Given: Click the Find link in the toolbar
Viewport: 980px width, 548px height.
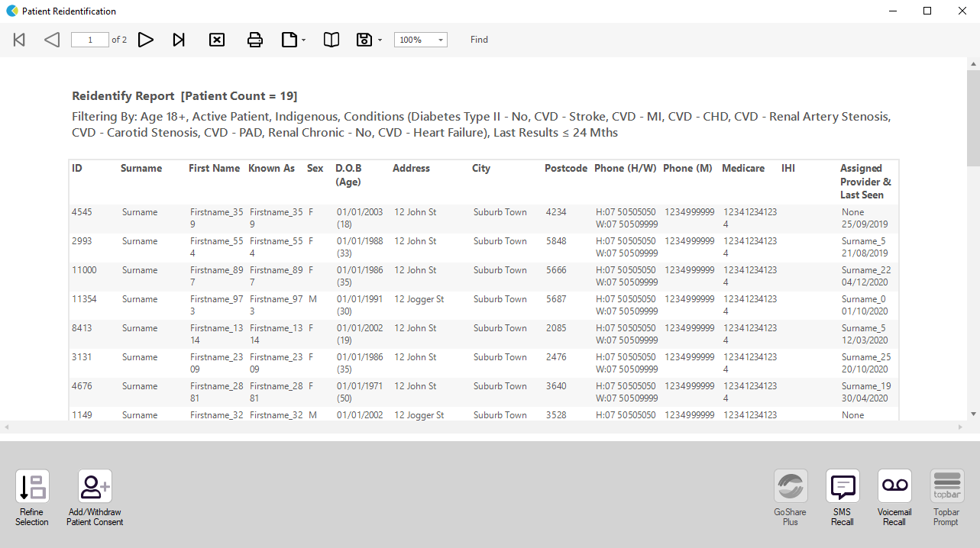Looking at the screenshot, I should [x=479, y=40].
